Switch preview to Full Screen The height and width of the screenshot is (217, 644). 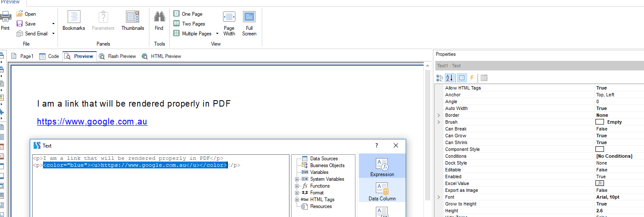pos(249,23)
